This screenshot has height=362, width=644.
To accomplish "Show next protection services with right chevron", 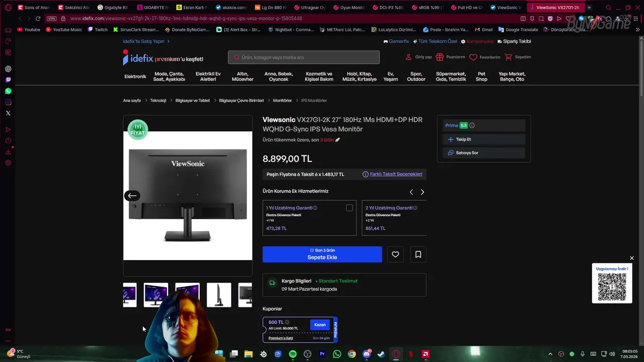I will click(422, 192).
